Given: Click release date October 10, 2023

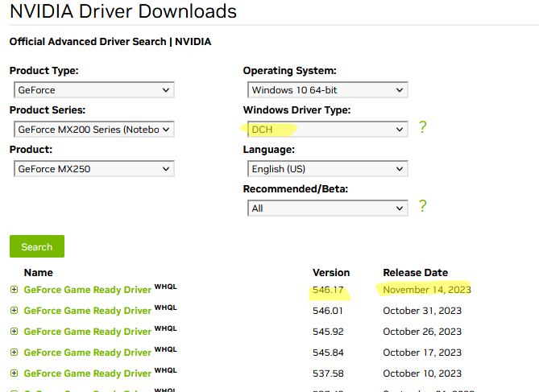Looking at the screenshot, I should 422,373.
